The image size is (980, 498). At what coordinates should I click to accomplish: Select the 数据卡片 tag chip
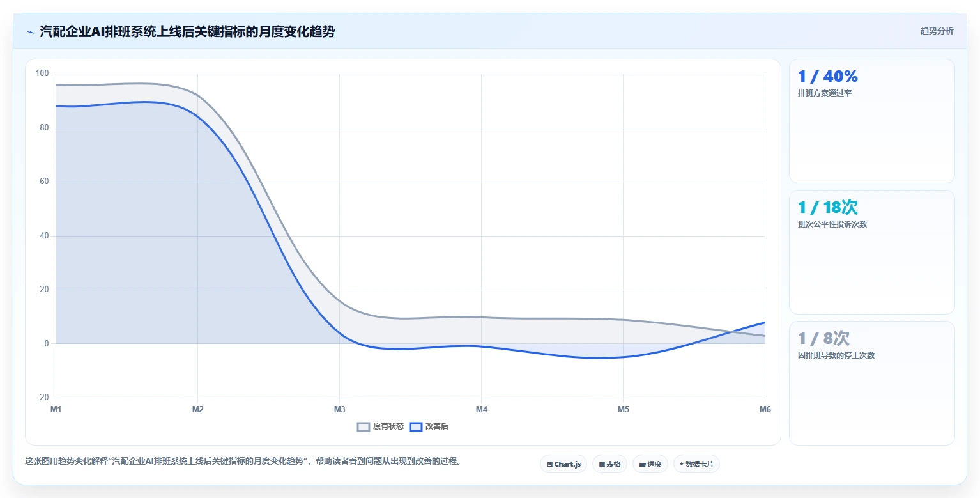click(x=696, y=464)
